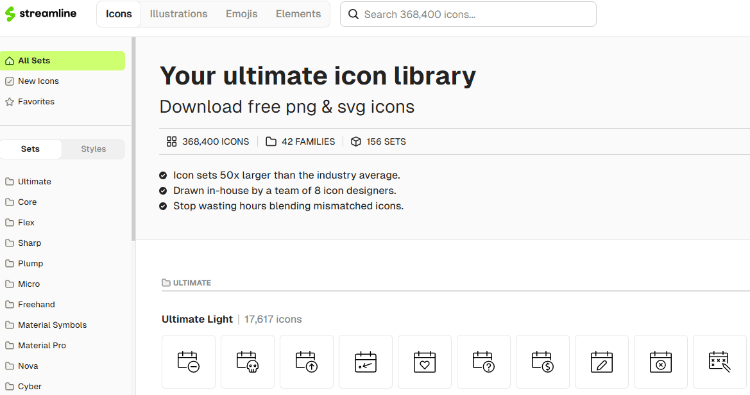Focus the Search 368,400 icons field
Viewport: 750px width, 395px height.
[x=468, y=14]
